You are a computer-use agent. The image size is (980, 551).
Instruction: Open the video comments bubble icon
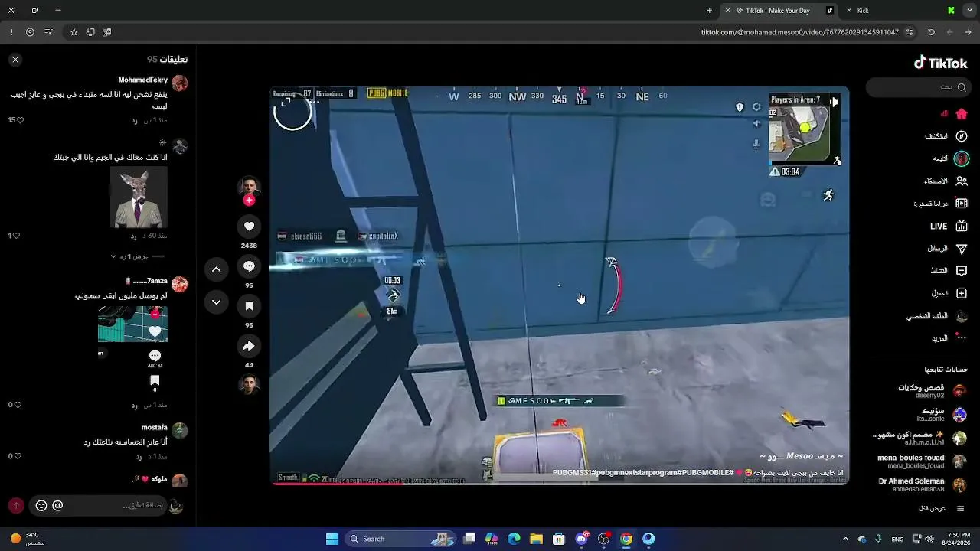pos(249,266)
